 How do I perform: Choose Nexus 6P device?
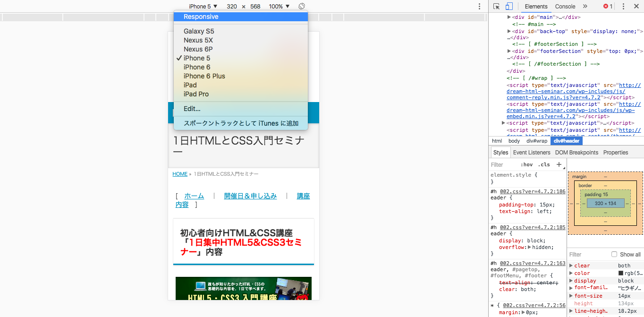[240, 49]
